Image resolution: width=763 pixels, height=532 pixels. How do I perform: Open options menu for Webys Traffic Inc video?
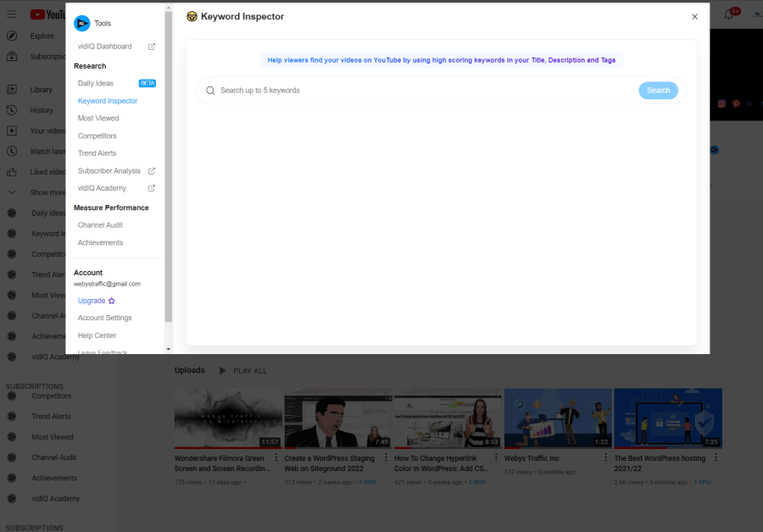point(605,457)
